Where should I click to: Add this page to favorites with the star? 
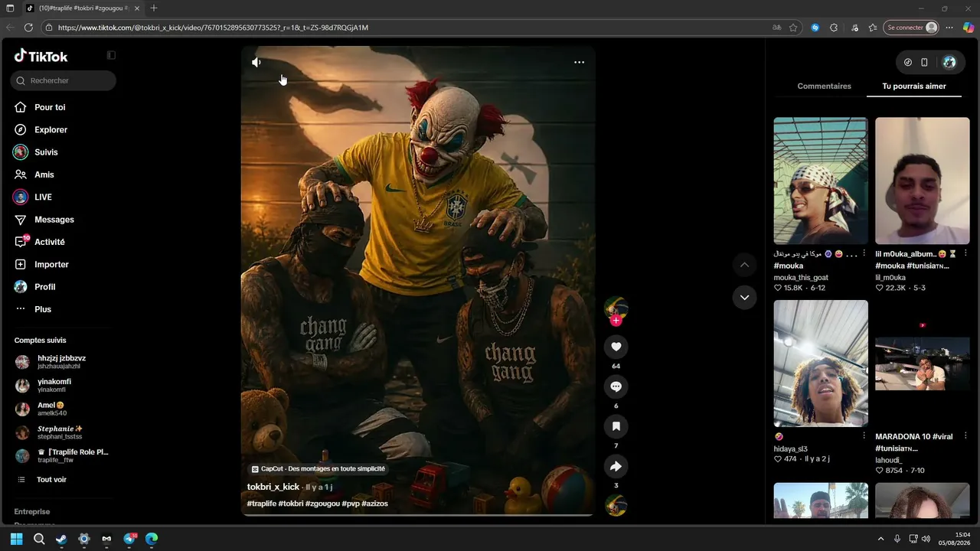793,28
